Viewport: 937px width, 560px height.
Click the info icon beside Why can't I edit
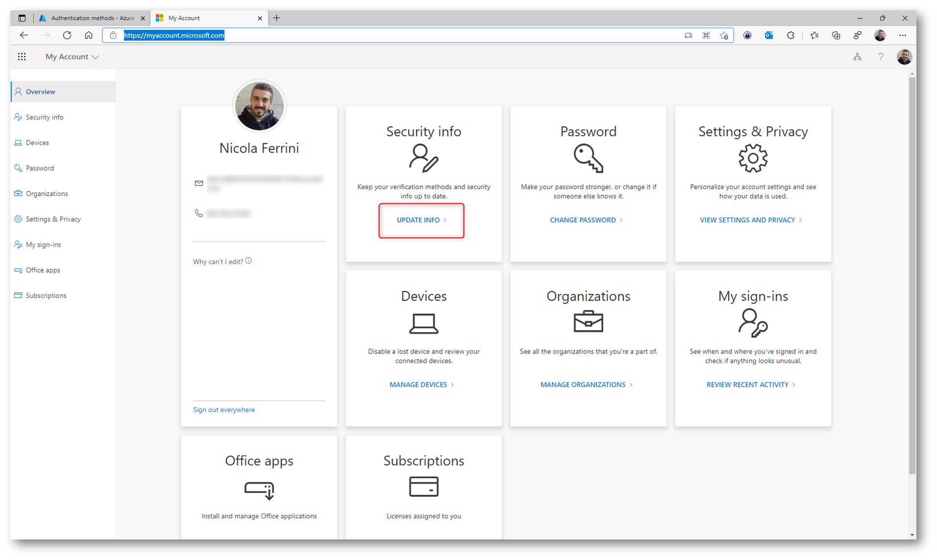coord(249,261)
